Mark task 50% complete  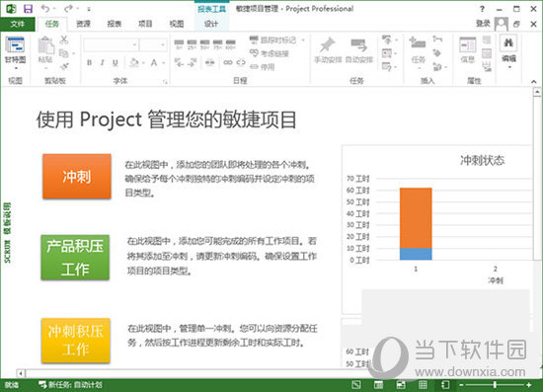pos(204,44)
